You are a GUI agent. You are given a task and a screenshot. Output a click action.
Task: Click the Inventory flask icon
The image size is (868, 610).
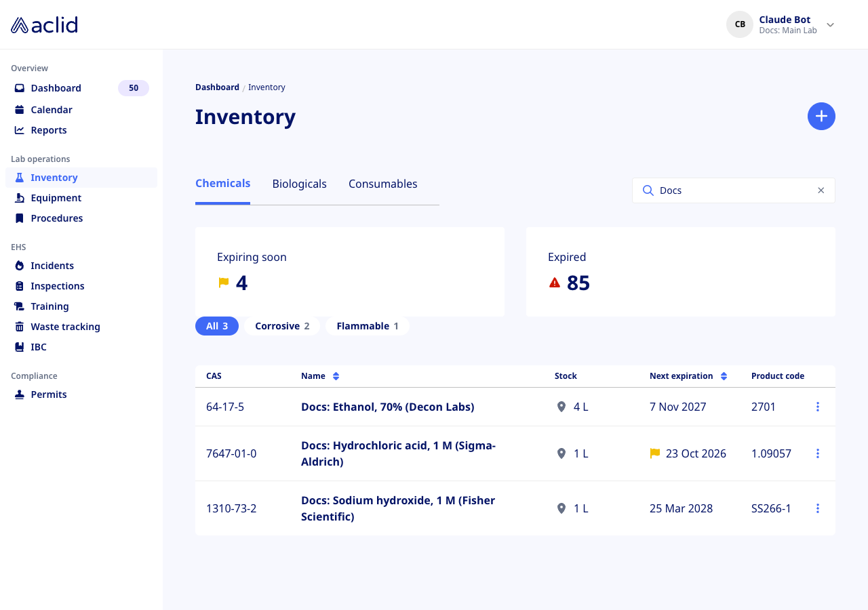pos(20,178)
